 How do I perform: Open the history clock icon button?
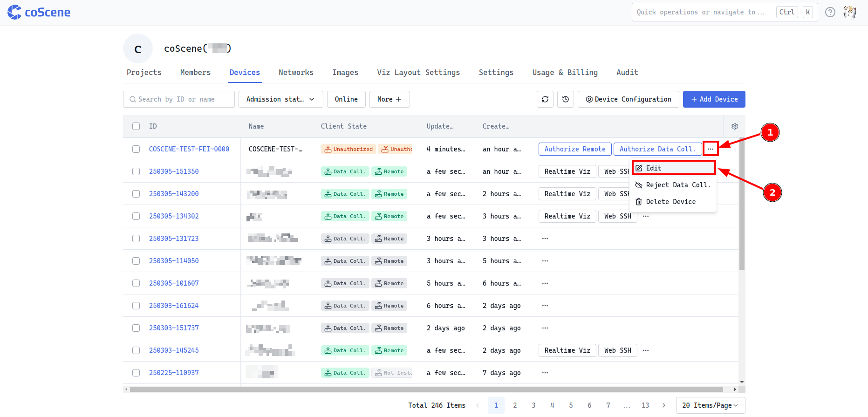[566, 99]
